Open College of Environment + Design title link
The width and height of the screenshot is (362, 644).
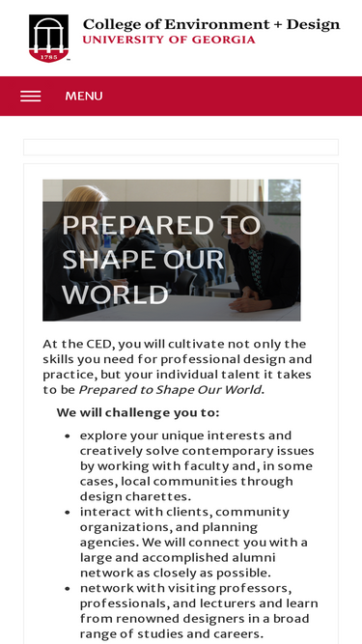pyautogui.click(x=211, y=24)
